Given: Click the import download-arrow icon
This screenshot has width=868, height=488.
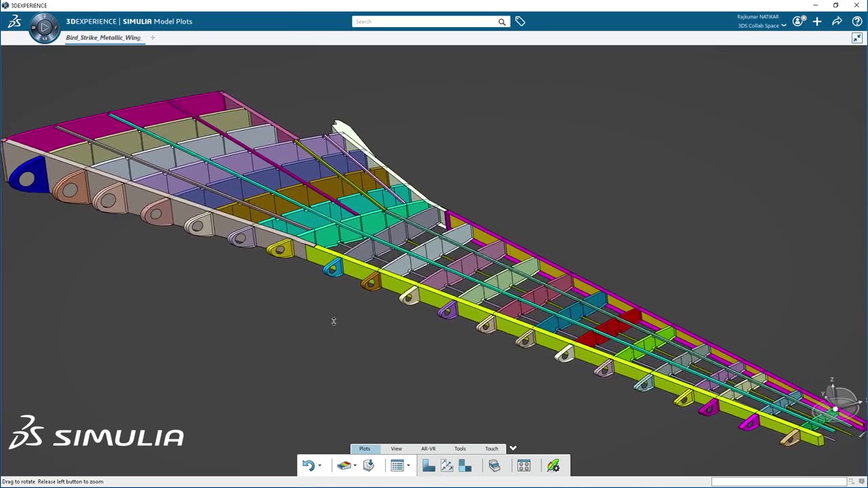Looking at the screenshot, I should 368,465.
